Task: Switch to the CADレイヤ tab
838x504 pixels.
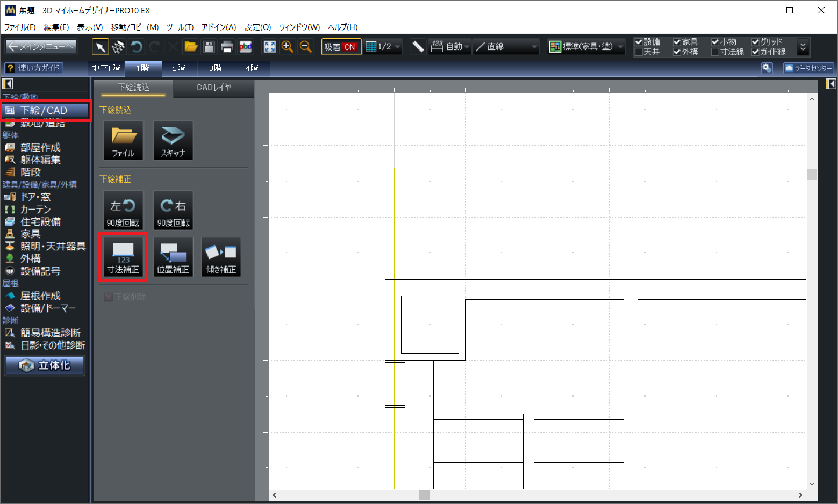Action: [x=213, y=88]
